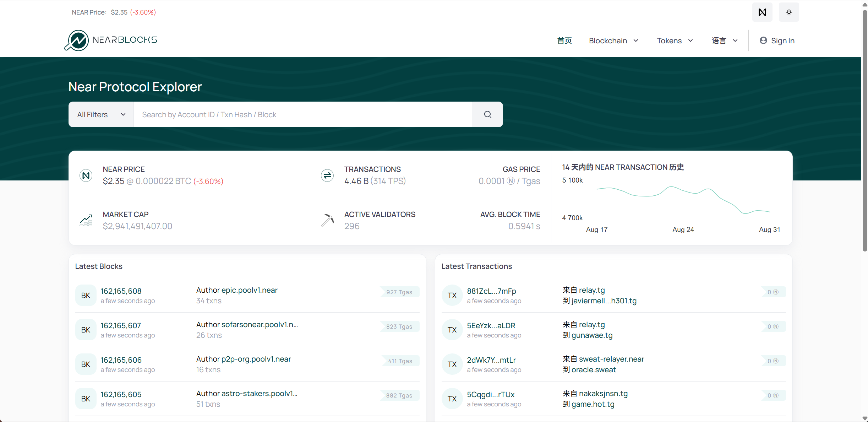Open transaction 5Cqgdi...rTUx
The image size is (868, 422).
tap(491, 394)
